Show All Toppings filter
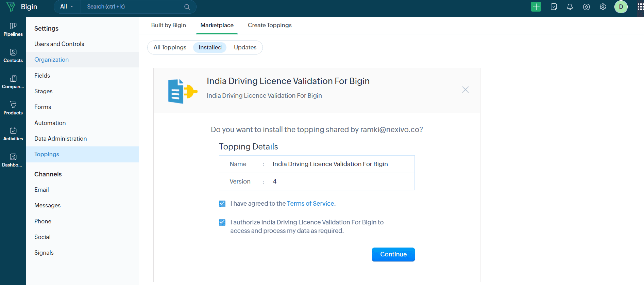The image size is (644, 285). click(170, 47)
